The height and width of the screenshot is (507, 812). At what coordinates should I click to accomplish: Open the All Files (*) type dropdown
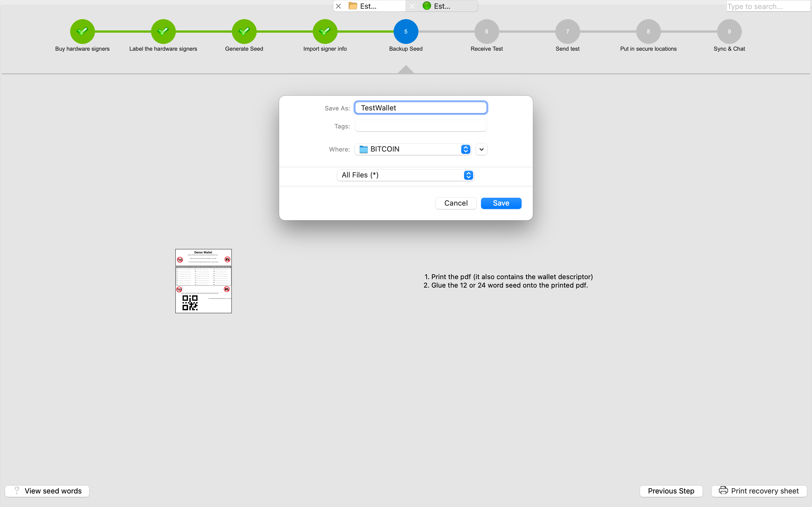click(405, 175)
